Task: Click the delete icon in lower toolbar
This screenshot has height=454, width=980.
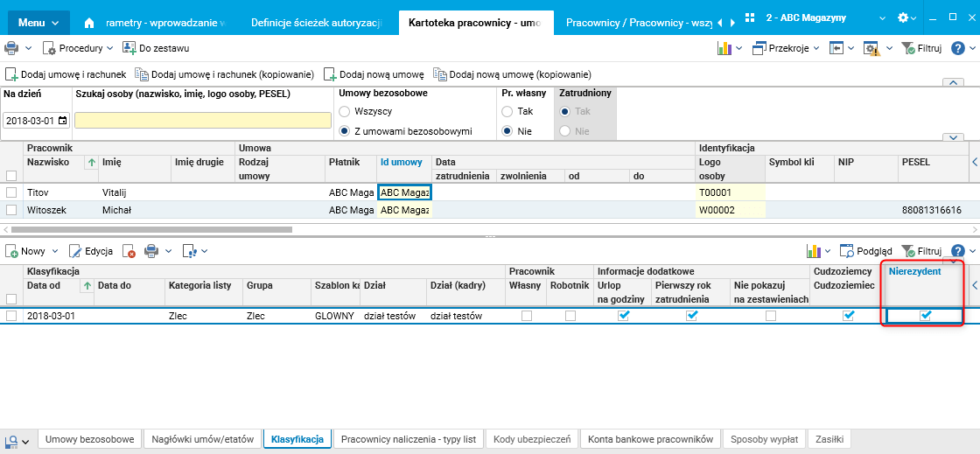Action: click(129, 251)
